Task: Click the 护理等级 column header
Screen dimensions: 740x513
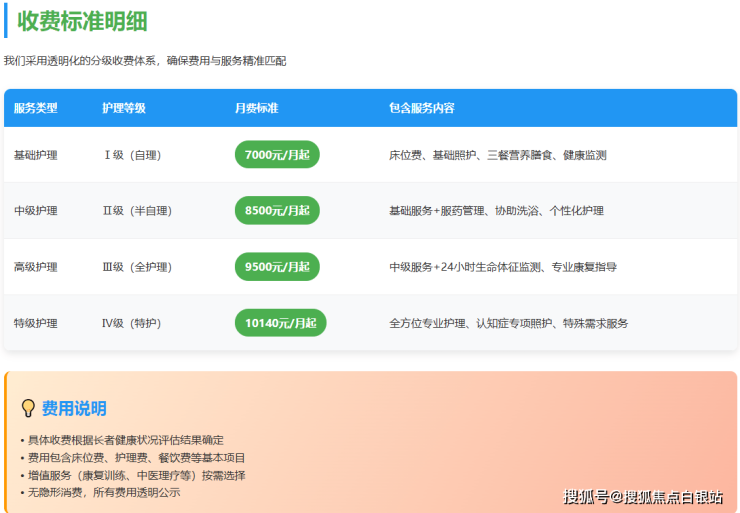Action: point(124,108)
